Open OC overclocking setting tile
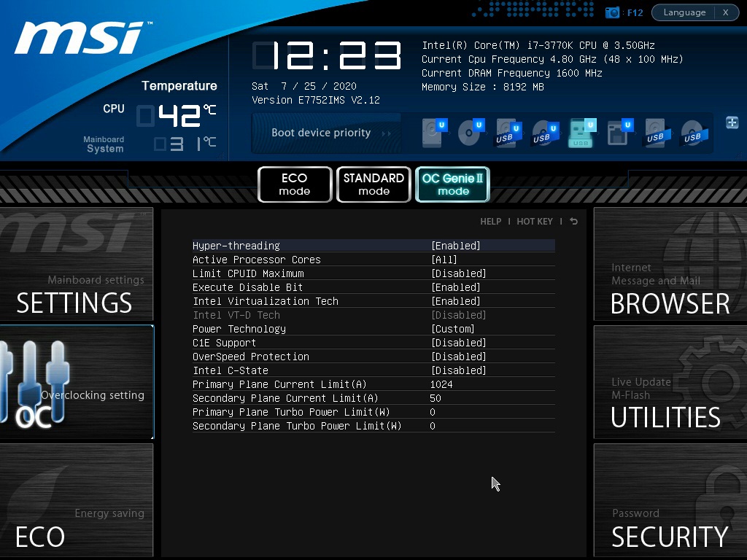 76,382
